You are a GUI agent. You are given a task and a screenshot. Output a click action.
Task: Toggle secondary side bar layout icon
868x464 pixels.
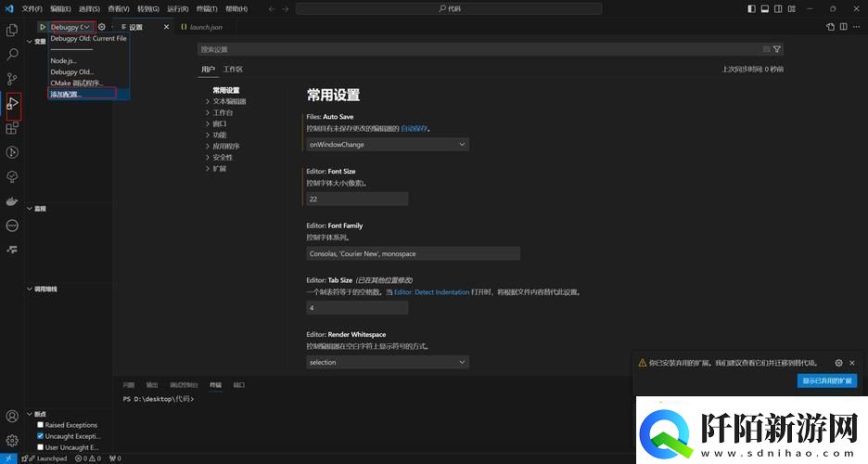point(778,9)
